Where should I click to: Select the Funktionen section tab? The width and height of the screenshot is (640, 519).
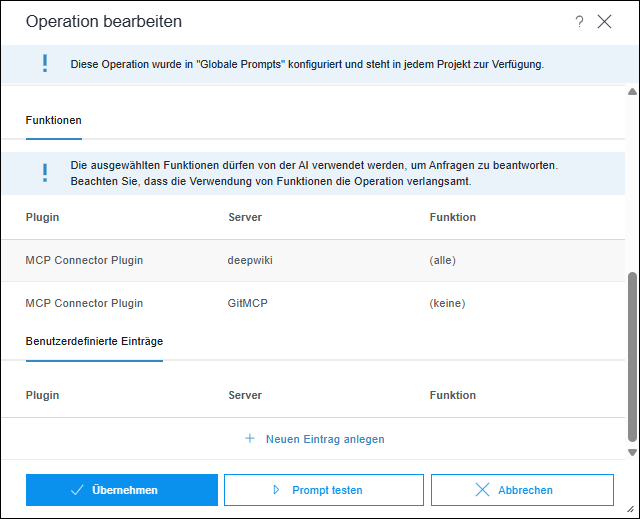coord(53,120)
